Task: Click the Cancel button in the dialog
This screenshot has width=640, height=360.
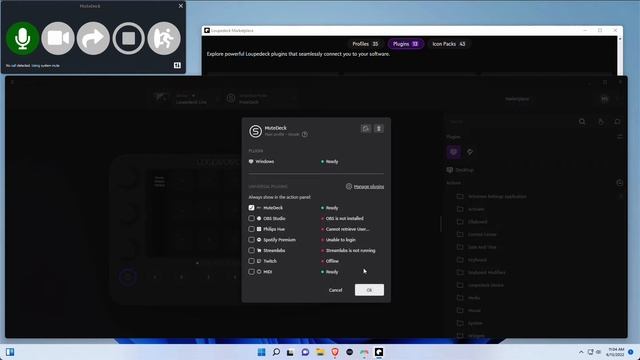Action: pyautogui.click(x=336, y=290)
